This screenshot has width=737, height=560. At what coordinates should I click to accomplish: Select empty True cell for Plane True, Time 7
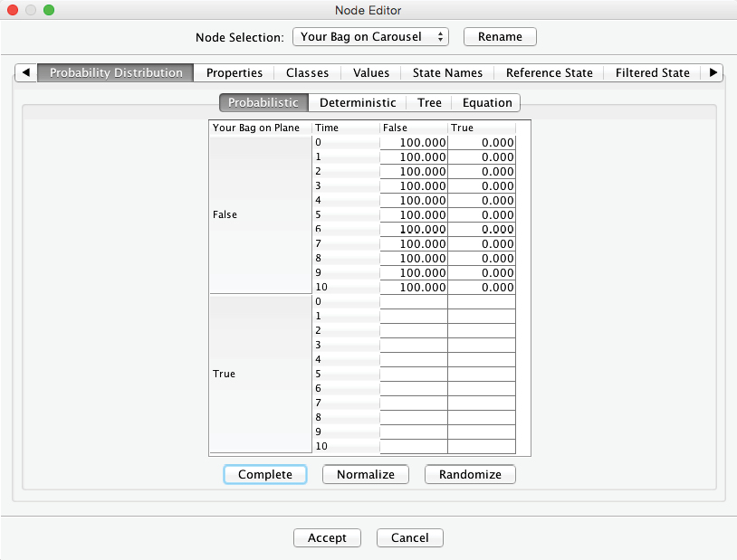482,403
